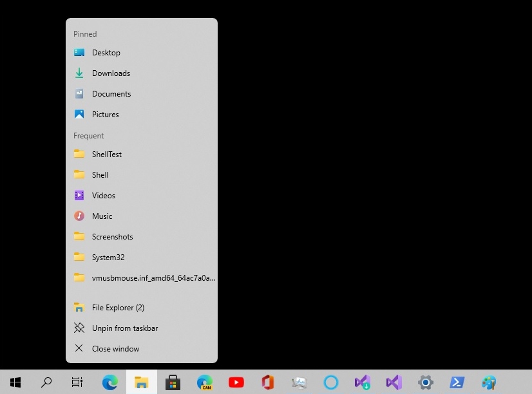Open the Shell frequent folder
532x394 pixels.
tap(142, 175)
